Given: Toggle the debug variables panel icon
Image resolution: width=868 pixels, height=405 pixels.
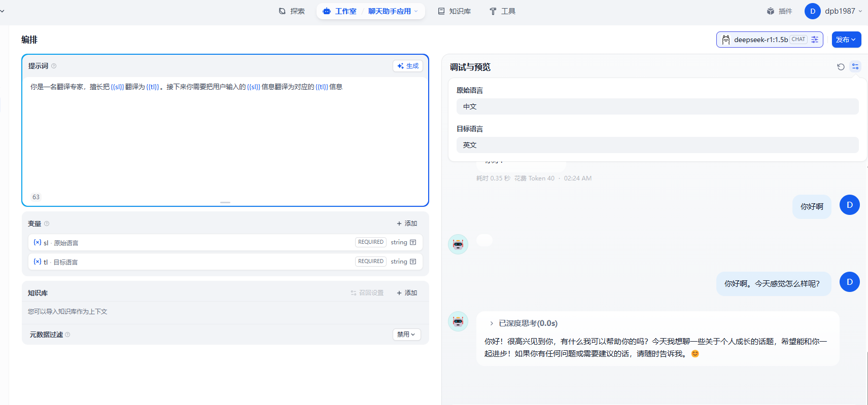Looking at the screenshot, I should click(855, 67).
